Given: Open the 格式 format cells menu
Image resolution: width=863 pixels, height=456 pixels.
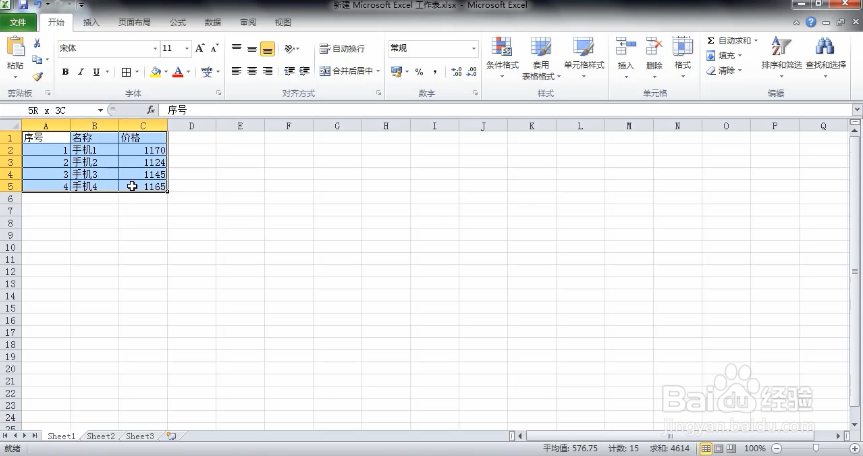Looking at the screenshot, I should (682, 57).
